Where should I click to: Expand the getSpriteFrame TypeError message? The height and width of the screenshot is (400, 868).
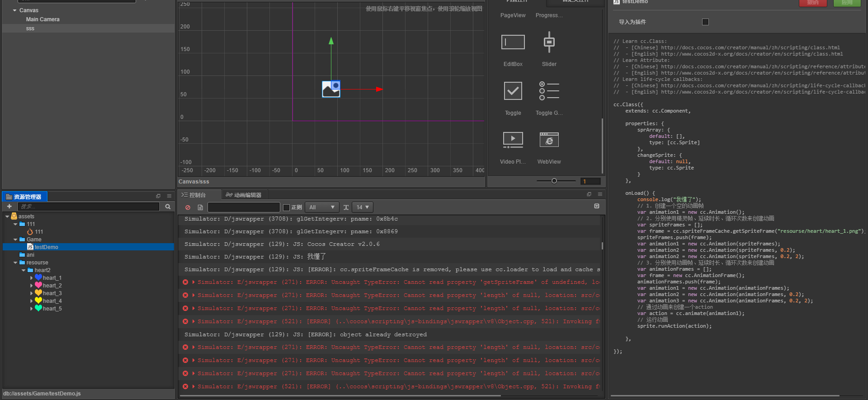tap(193, 282)
